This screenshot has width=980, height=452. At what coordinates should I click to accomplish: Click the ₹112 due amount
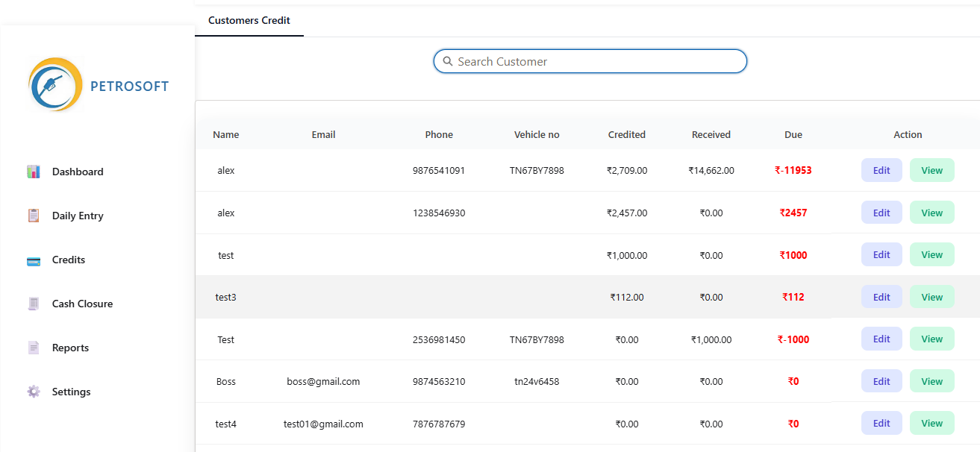[x=793, y=297]
